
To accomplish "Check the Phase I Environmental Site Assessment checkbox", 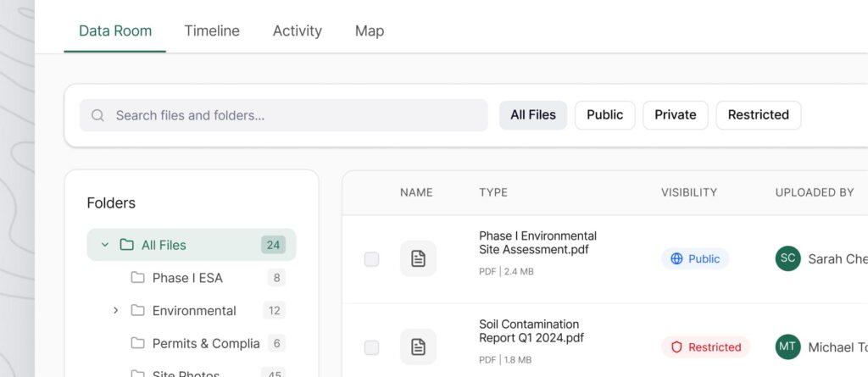I will [371, 259].
